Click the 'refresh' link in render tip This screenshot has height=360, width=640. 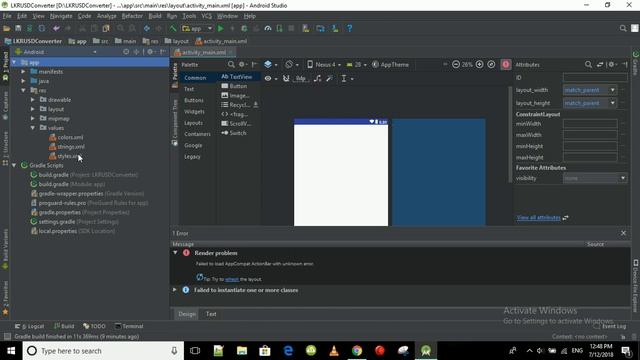click(232, 279)
